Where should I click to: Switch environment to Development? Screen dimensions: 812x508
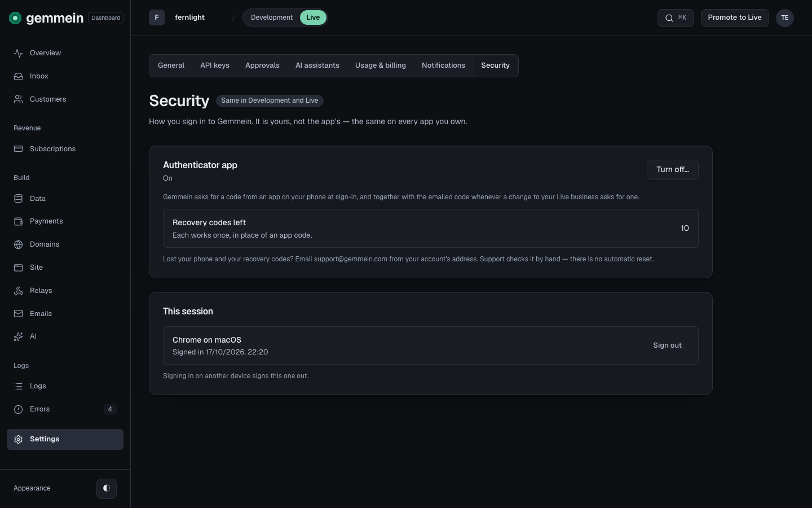[272, 17]
